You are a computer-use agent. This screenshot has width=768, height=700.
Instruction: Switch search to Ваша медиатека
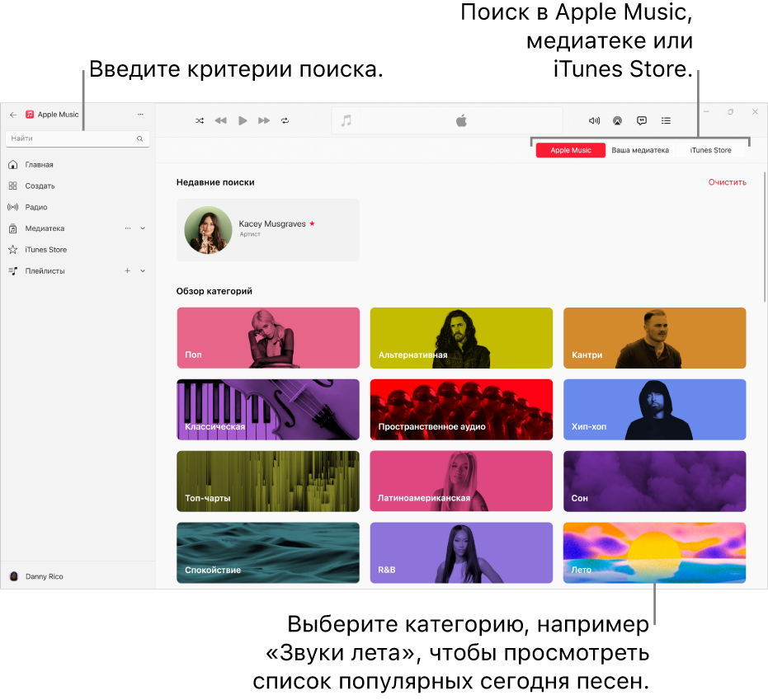click(x=641, y=150)
